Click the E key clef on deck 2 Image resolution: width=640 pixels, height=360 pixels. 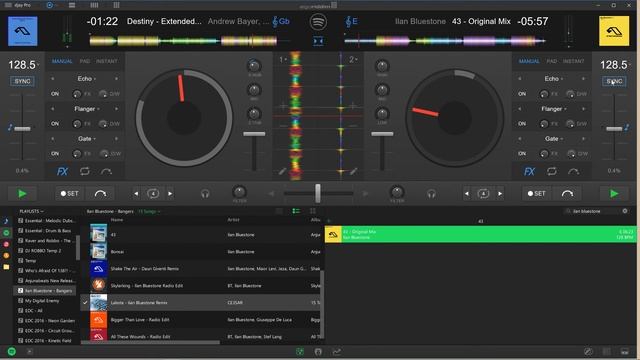point(351,21)
